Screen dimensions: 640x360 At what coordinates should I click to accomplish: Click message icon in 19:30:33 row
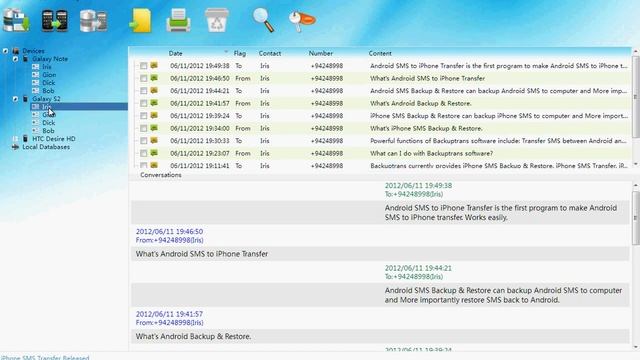pos(154,140)
